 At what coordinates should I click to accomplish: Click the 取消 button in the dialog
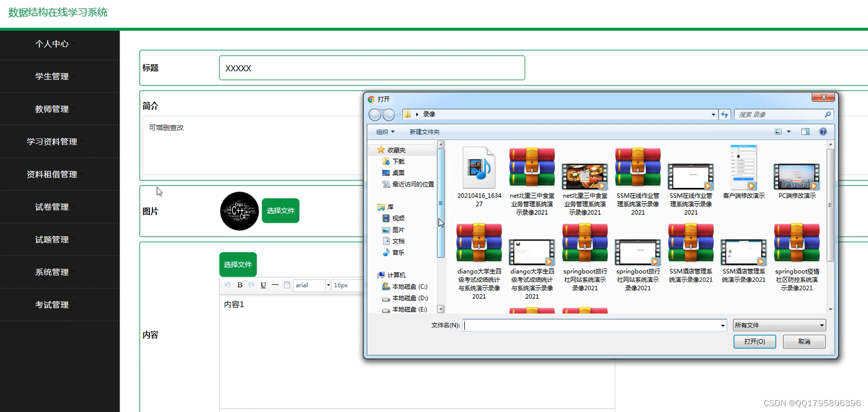(x=804, y=342)
